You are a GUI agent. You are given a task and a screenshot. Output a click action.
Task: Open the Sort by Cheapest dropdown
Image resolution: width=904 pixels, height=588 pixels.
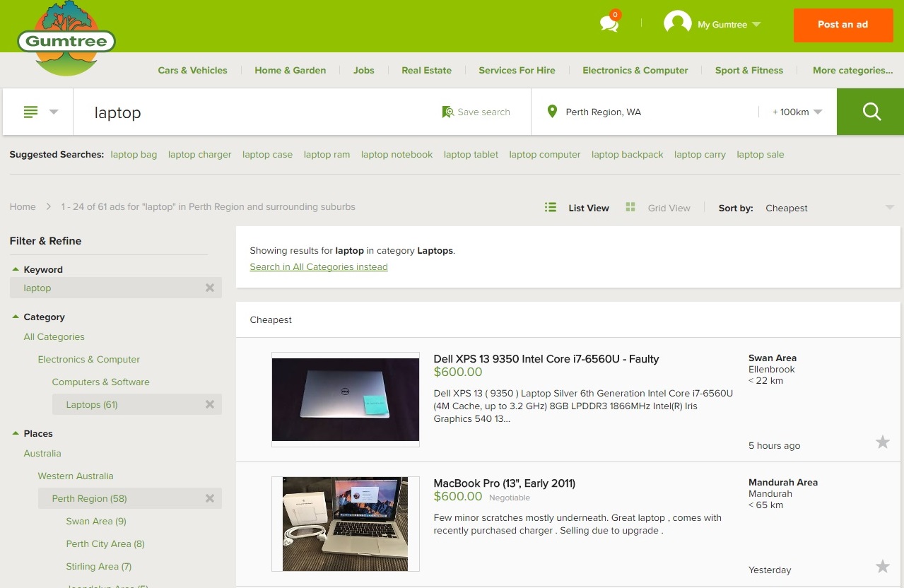pyautogui.click(x=829, y=208)
